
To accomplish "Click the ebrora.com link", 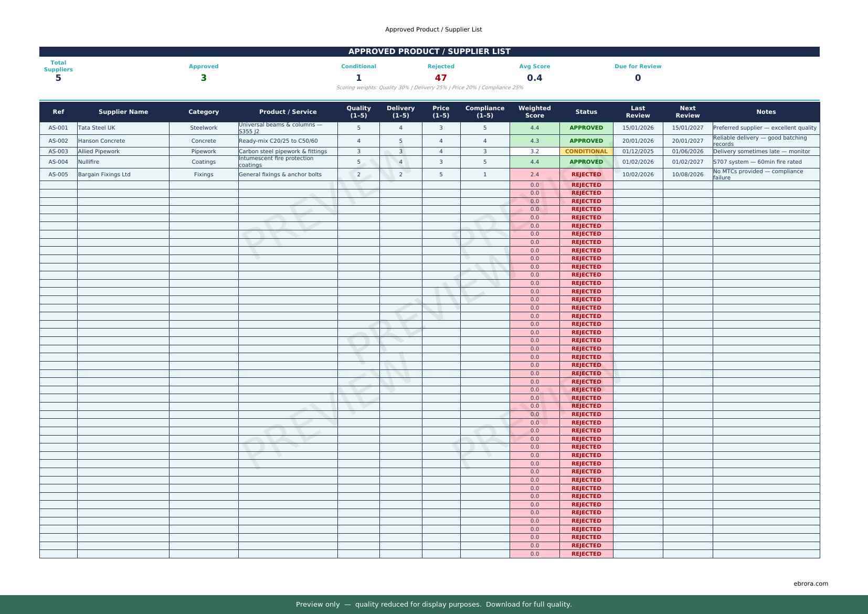I will pyautogui.click(x=810, y=584).
